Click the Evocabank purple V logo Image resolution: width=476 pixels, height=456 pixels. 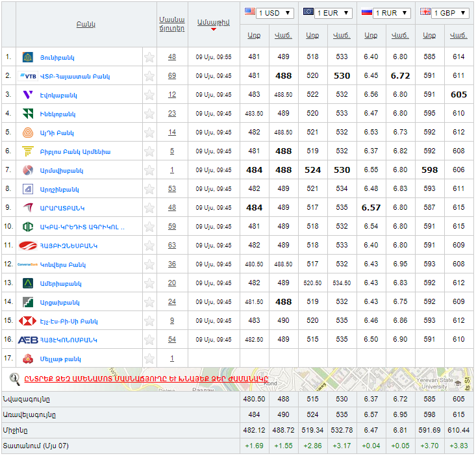(28, 95)
